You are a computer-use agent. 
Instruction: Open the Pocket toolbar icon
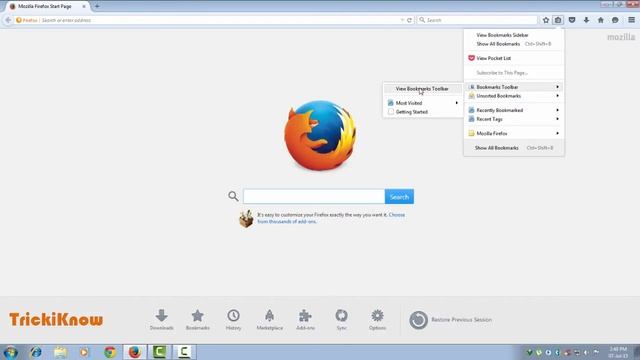tap(572, 20)
